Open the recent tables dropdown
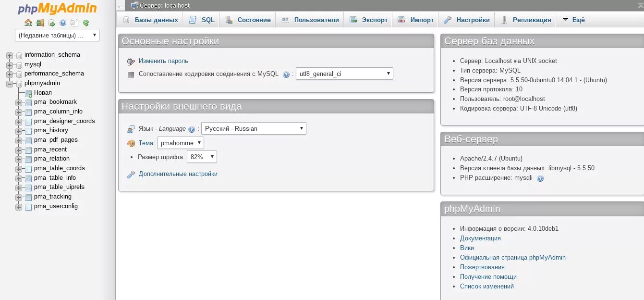 57,35
